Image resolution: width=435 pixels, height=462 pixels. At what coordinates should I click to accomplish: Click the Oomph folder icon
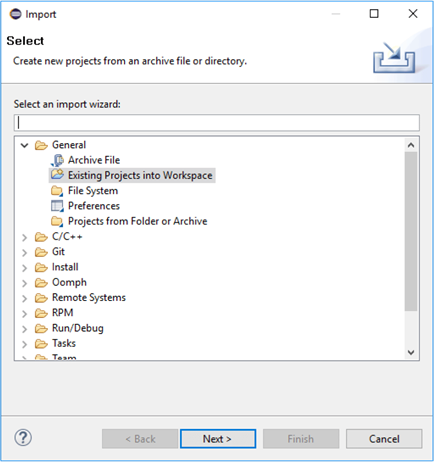(41, 283)
